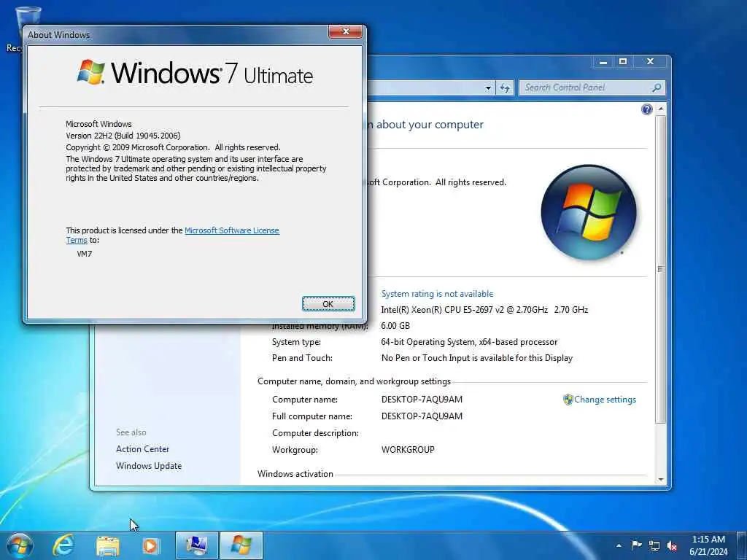Click the System window scrollbar thumb
Image resolution: width=747 pixels, height=560 pixels.
(x=660, y=269)
